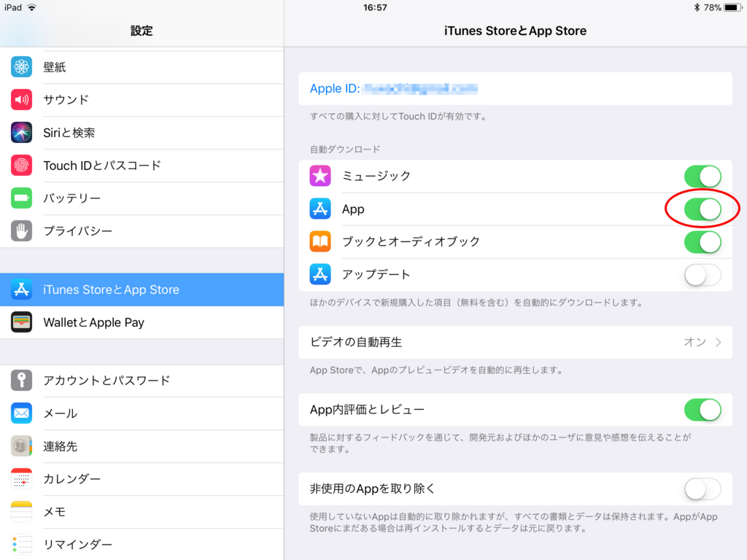
Task: Tap the 78% battery percentage text
Action: click(712, 7)
